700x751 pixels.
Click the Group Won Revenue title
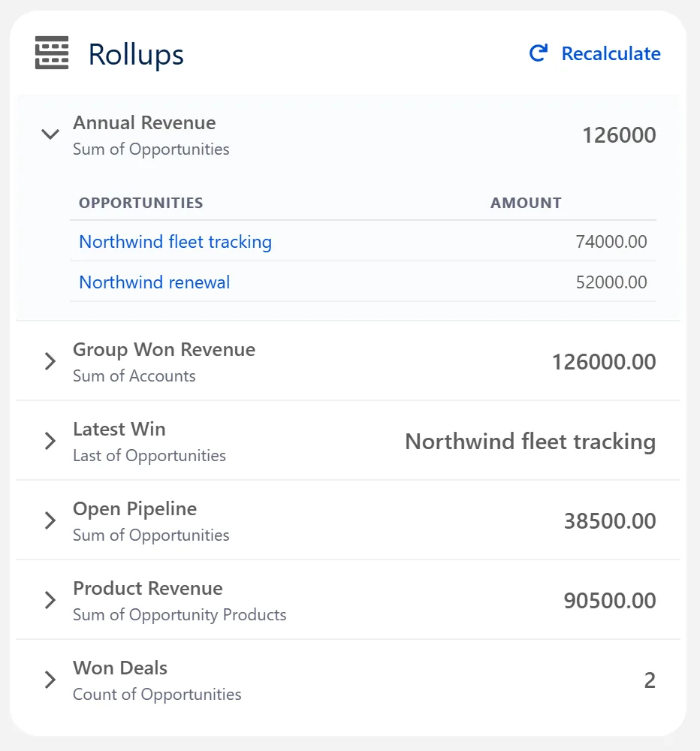click(x=164, y=350)
